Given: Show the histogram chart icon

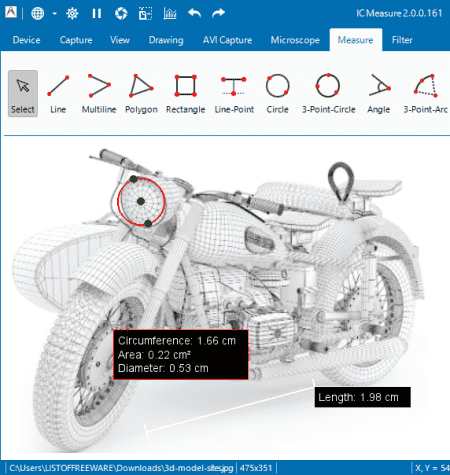Looking at the screenshot, I should pos(170,14).
